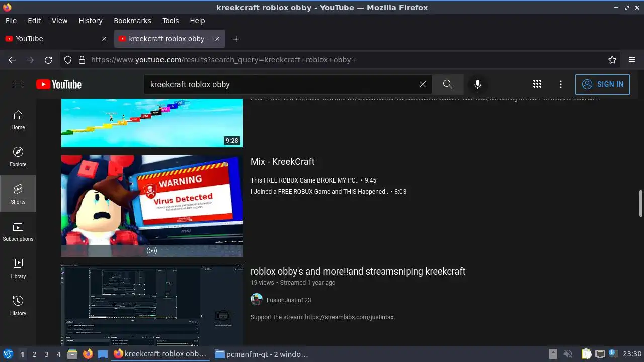Click the YouTube logo
The width and height of the screenshot is (644, 362).
coord(59,84)
